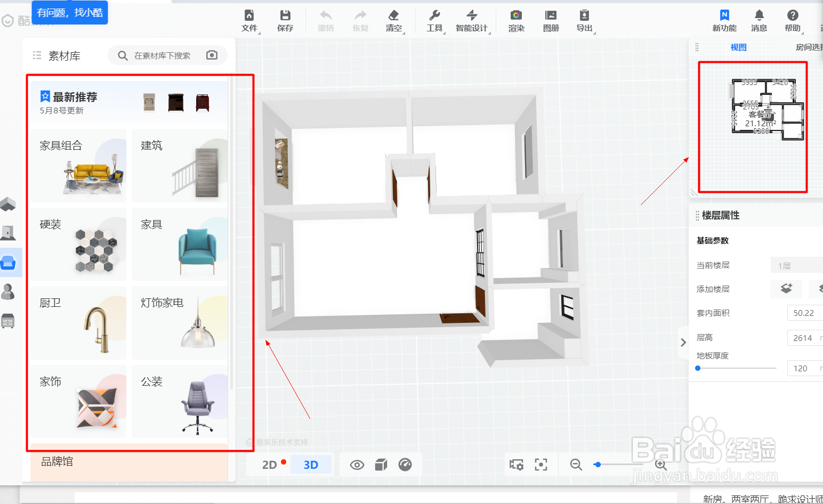This screenshot has width=823, height=504.
Task: Click the user profile sidebar icon
Action: (x=8, y=291)
